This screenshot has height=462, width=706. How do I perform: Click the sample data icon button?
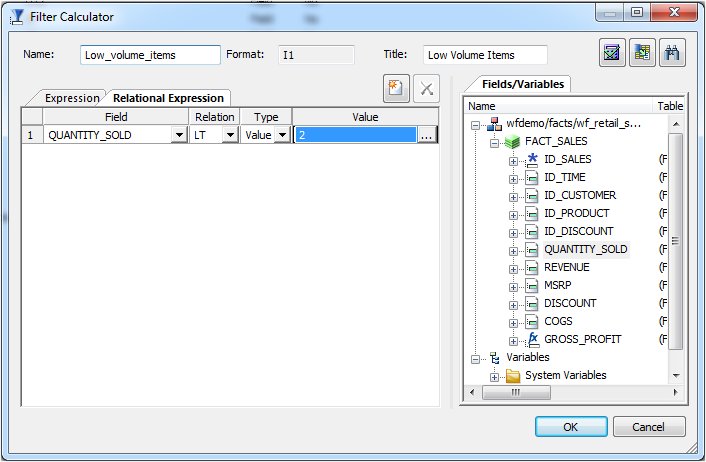pyautogui.click(x=642, y=53)
